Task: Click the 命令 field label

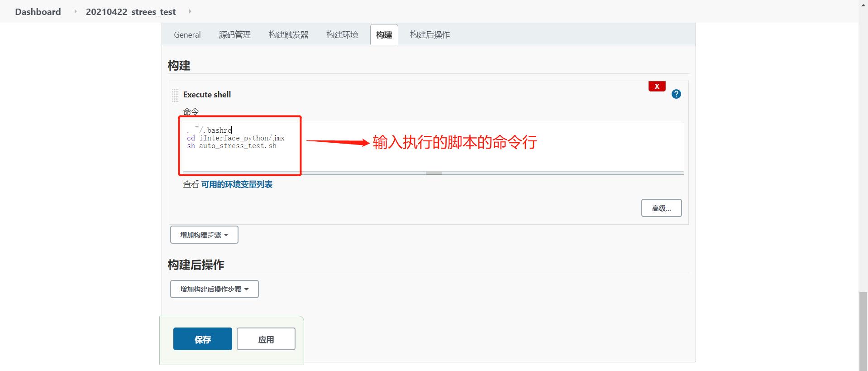Action: 191,111
